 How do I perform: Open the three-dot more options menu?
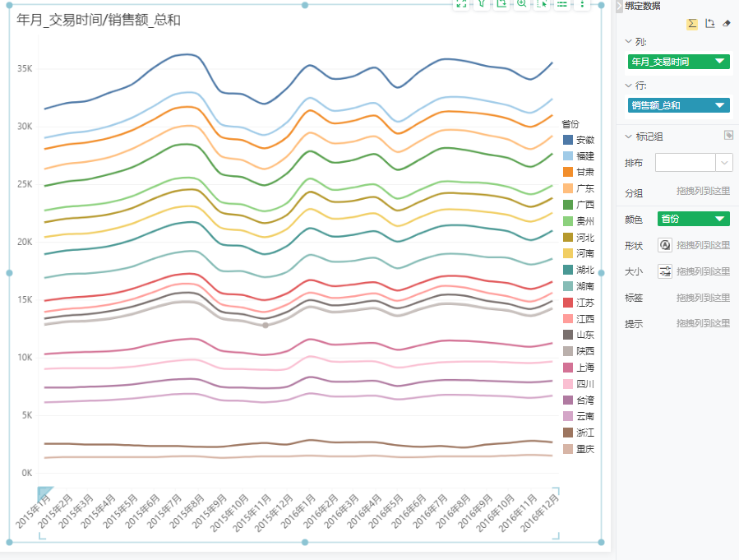[582, 4]
